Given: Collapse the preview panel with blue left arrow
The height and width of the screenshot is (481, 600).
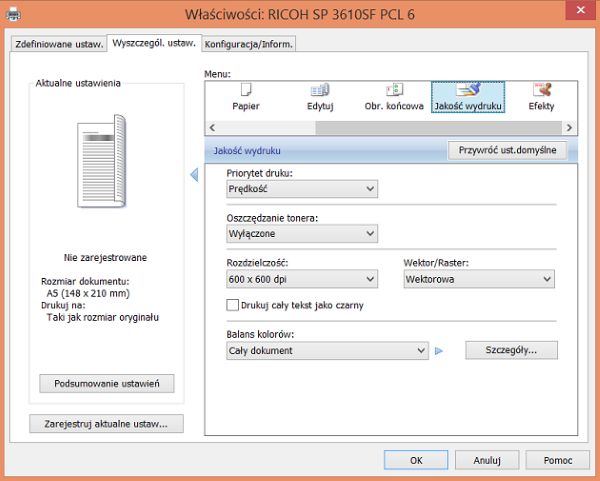Looking at the screenshot, I should coord(194,175).
